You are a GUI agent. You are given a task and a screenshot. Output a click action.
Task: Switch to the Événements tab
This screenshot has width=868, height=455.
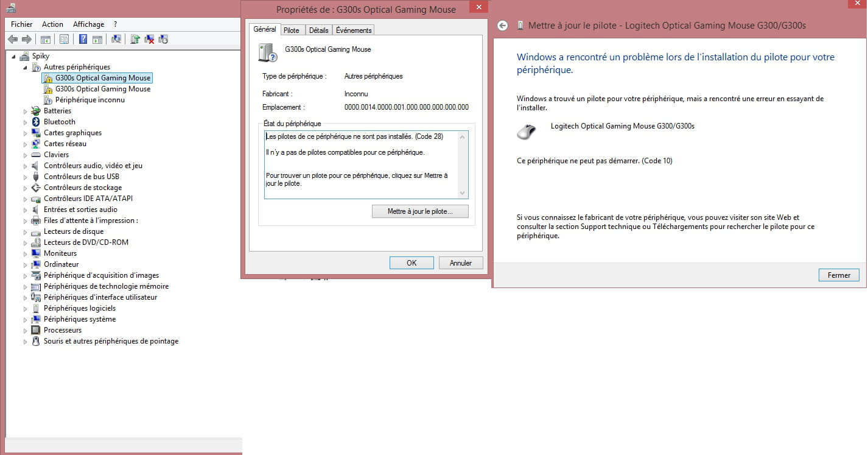354,30
